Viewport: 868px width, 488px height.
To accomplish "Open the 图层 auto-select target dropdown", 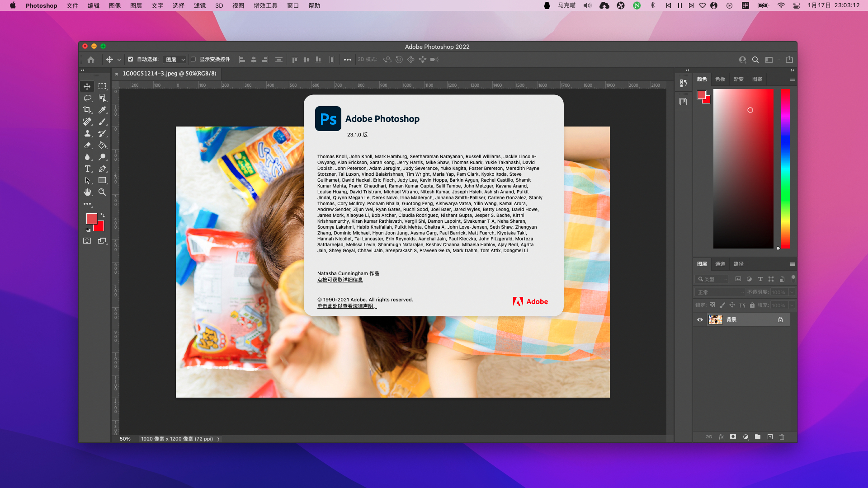I will (175, 60).
